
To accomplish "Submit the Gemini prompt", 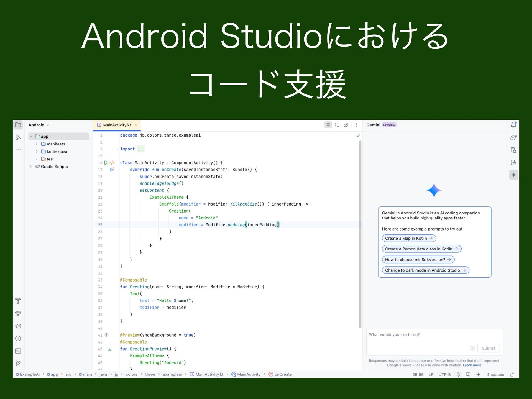I will 488,348.
